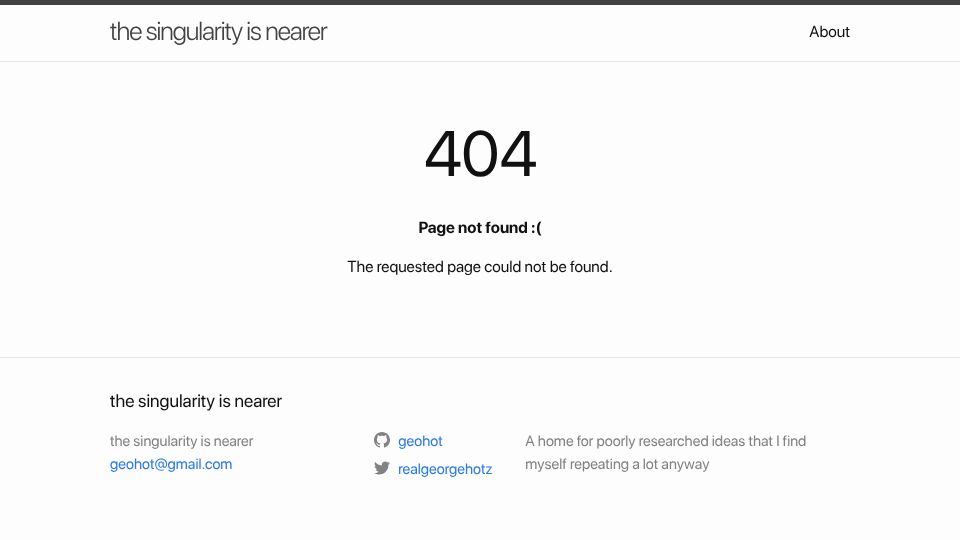Click the "Page not found :(" text

pyautogui.click(x=480, y=228)
